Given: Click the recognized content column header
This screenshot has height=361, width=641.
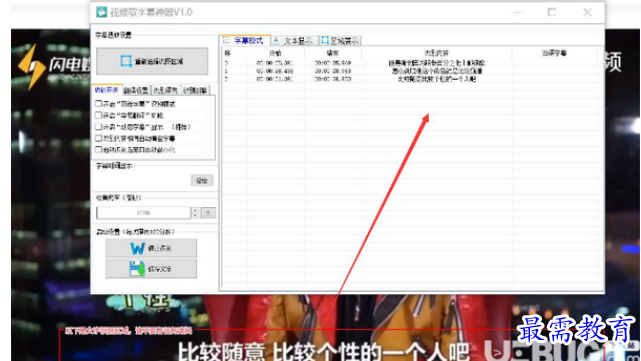Looking at the screenshot, I should [x=437, y=53].
